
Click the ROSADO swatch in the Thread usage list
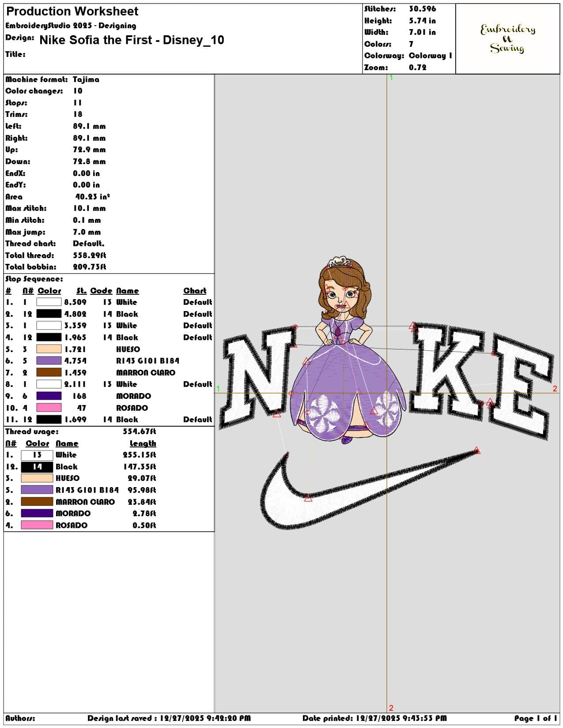[x=37, y=525]
